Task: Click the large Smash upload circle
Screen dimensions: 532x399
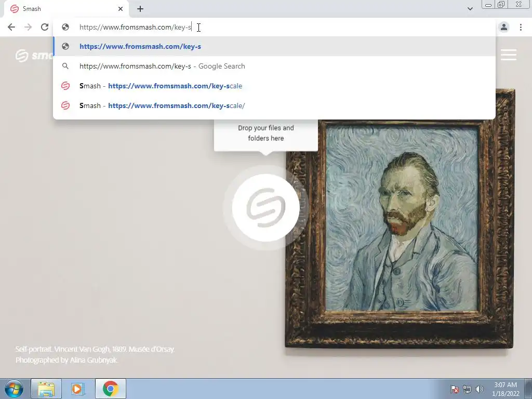Action: (265, 208)
